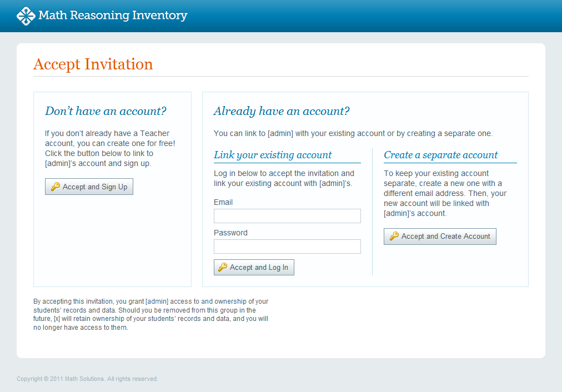Select the "Create a separate account" heading
The width and height of the screenshot is (562, 392).
(x=441, y=155)
